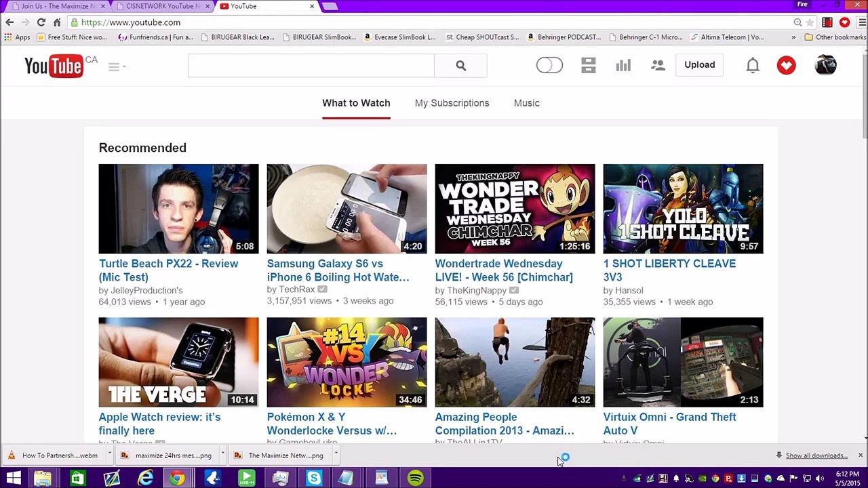This screenshot has height=488, width=868.
Task: Click the Upload button
Action: 699,65
